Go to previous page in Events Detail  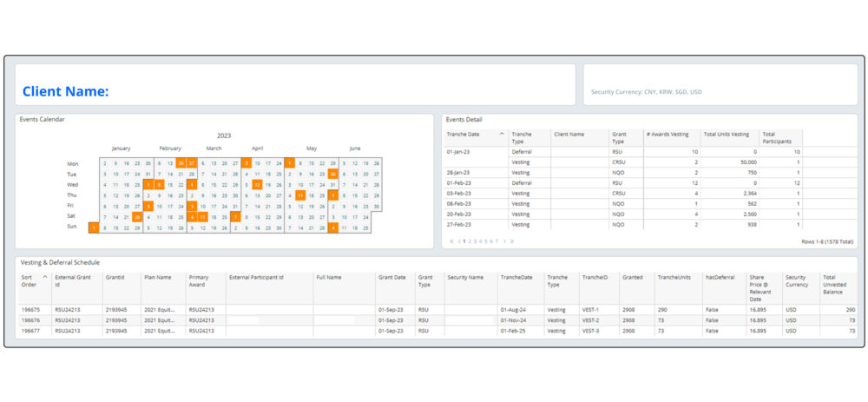click(458, 241)
